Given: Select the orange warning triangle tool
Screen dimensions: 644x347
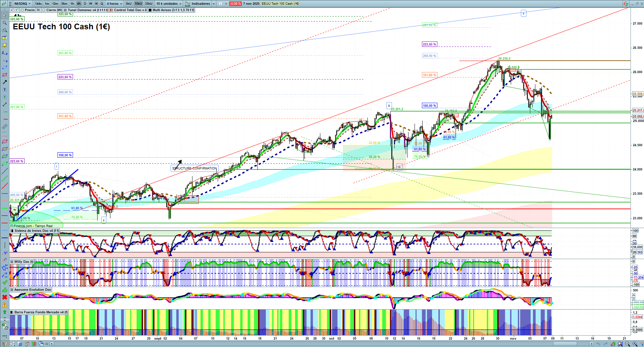Looking at the screenshot, I should coord(5,305).
